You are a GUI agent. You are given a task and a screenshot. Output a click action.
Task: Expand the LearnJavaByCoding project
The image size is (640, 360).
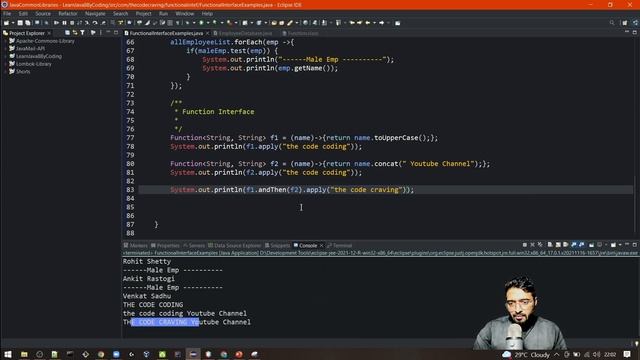point(6,56)
